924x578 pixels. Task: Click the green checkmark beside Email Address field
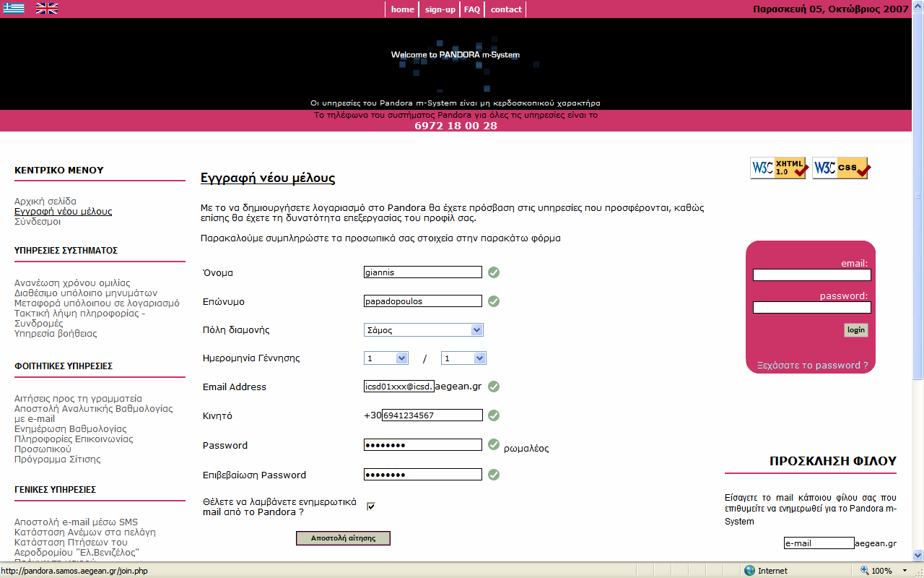[494, 387]
